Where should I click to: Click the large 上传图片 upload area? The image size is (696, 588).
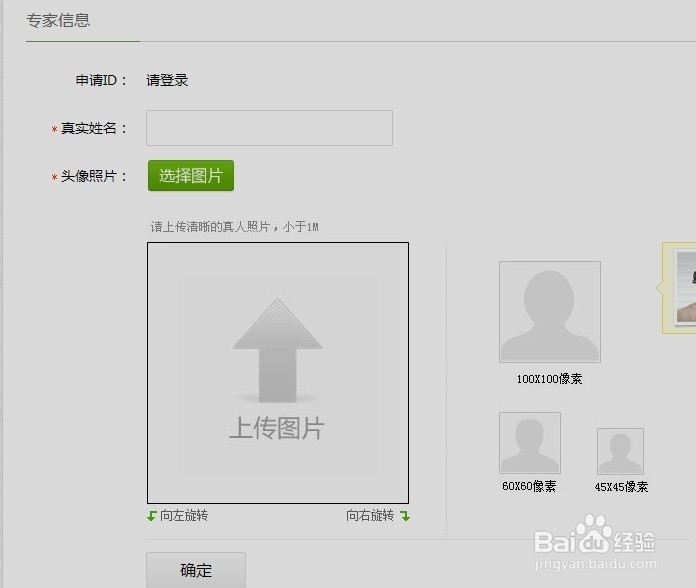(278, 373)
